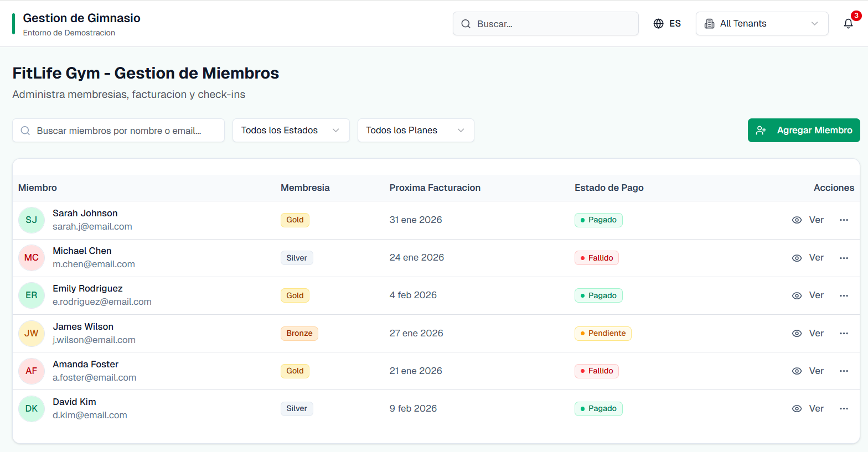Screen dimensions: 868x452
Task: Expand the Todos los Estados filter
Action: [x=291, y=131]
